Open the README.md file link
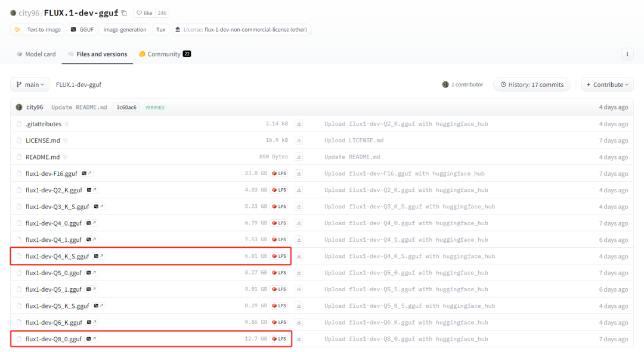 pyautogui.click(x=41, y=157)
